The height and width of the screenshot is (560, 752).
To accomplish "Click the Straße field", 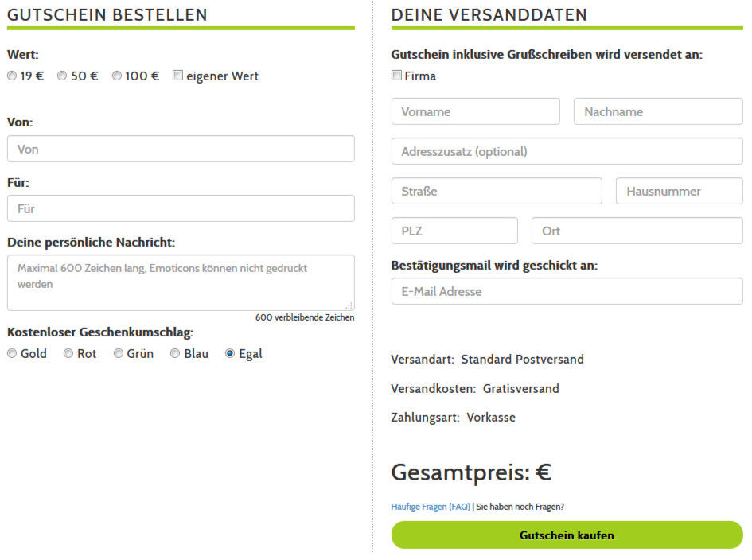I will pyautogui.click(x=497, y=191).
